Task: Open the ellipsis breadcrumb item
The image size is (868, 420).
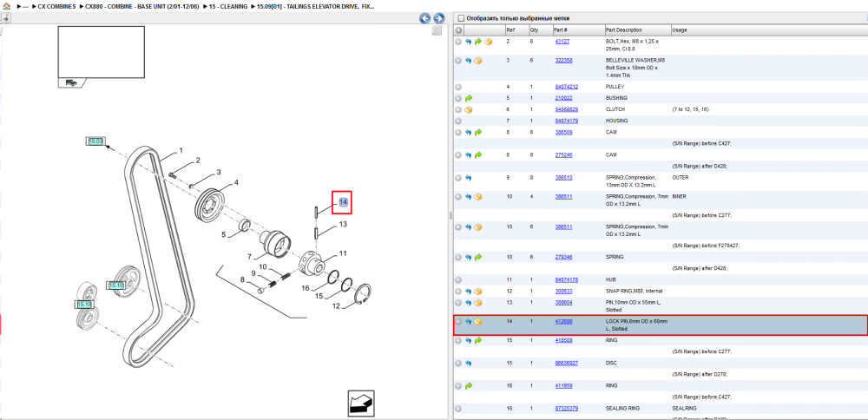Action: click(24, 7)
